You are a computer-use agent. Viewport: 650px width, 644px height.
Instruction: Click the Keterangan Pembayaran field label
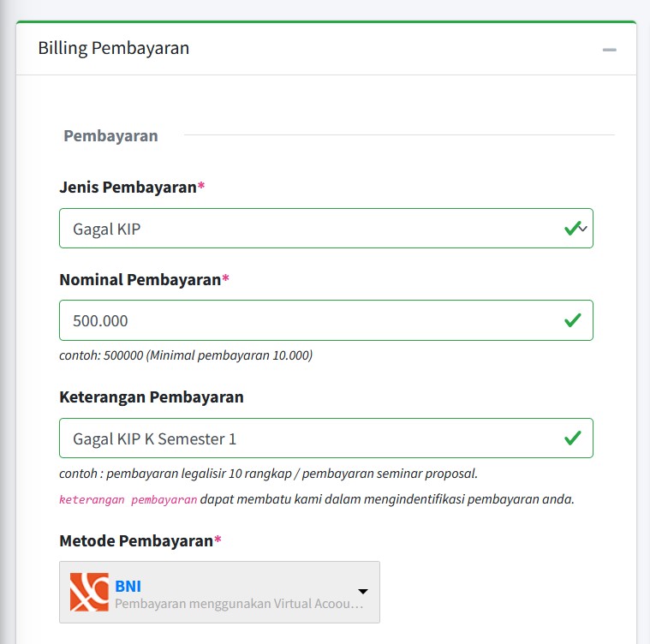(x=152, y=397)
